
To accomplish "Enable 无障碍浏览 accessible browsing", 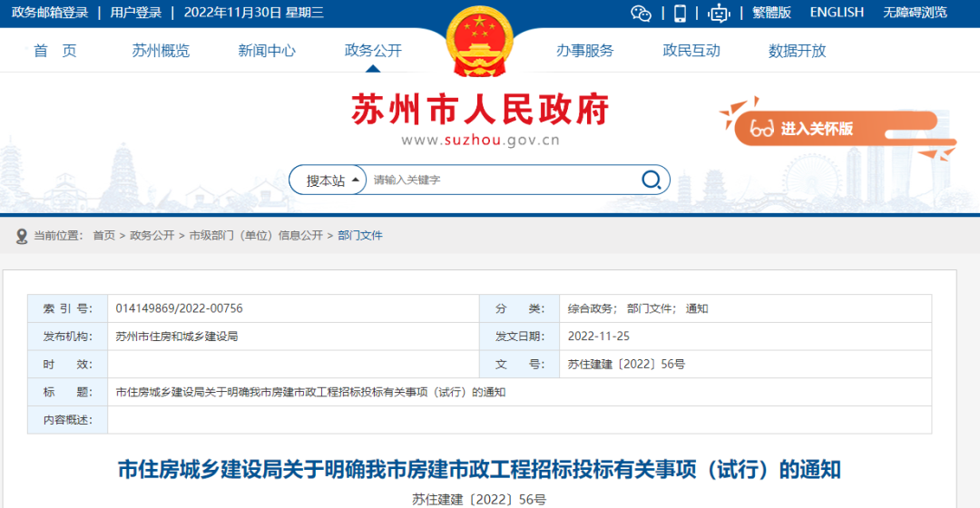I will click(x=915, y=13).
